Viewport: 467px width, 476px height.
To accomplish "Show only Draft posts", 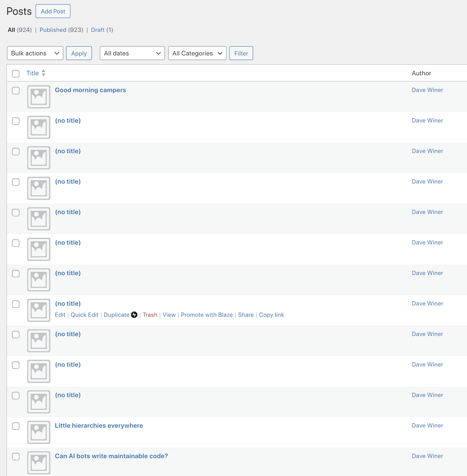I will (x=97, y=30).
